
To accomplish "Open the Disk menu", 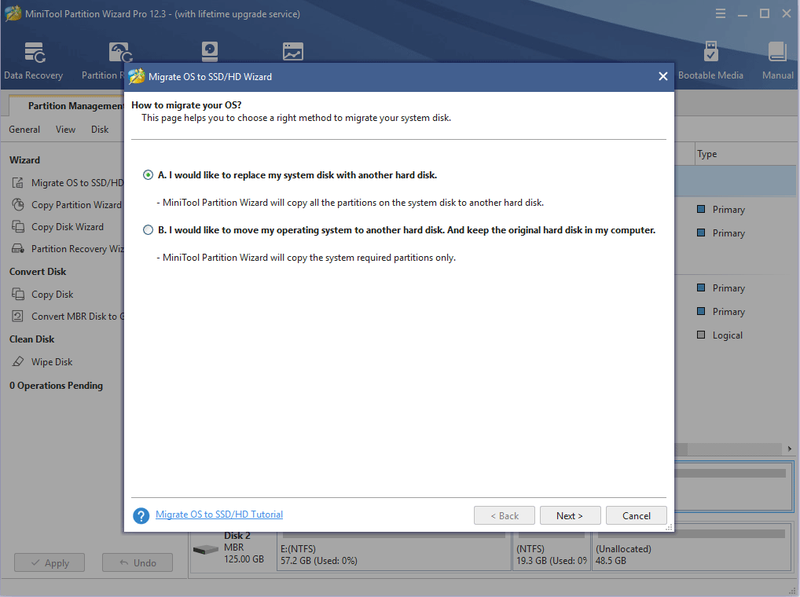I will 100,130.
